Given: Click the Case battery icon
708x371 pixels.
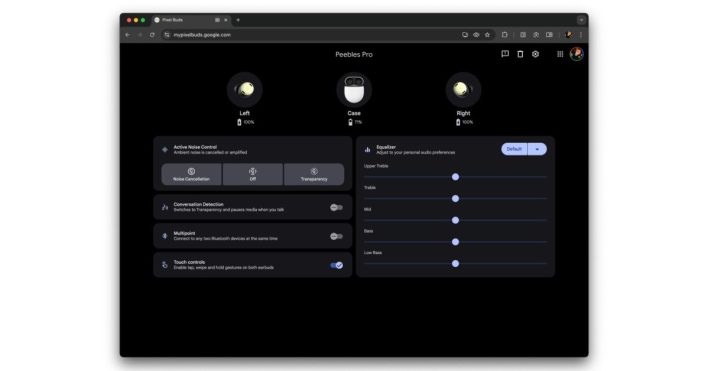Looking at the screenshot, I should coord(350,122).
